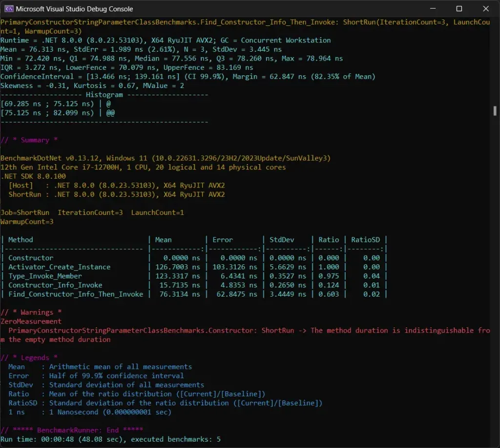Screen dimensions: 500x448
Task: Close the Debug Console window
Action: (486, 9)
